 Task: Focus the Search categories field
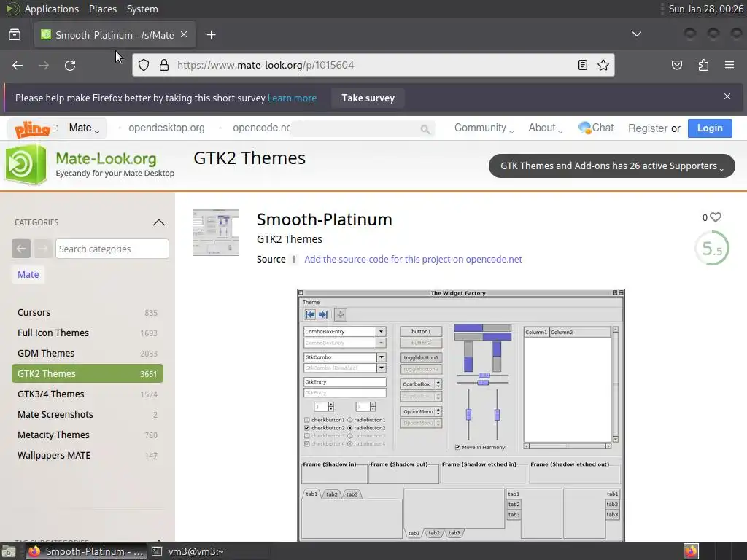pos(112,249)
